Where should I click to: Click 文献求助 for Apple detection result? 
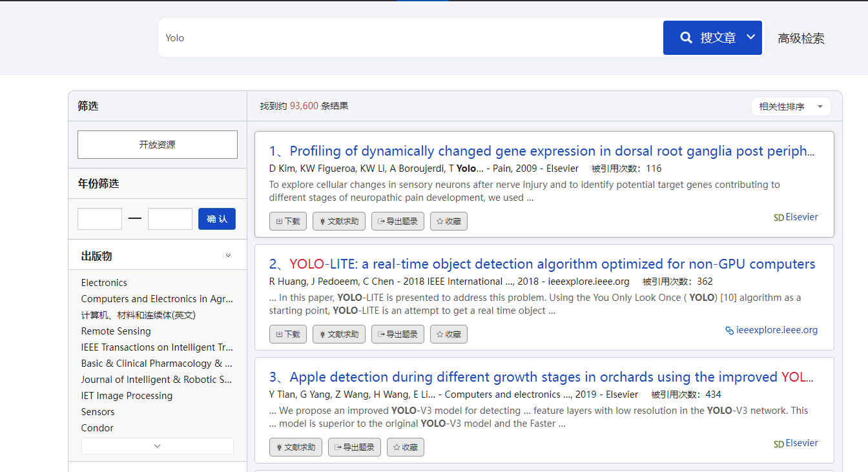click(296, 447)
